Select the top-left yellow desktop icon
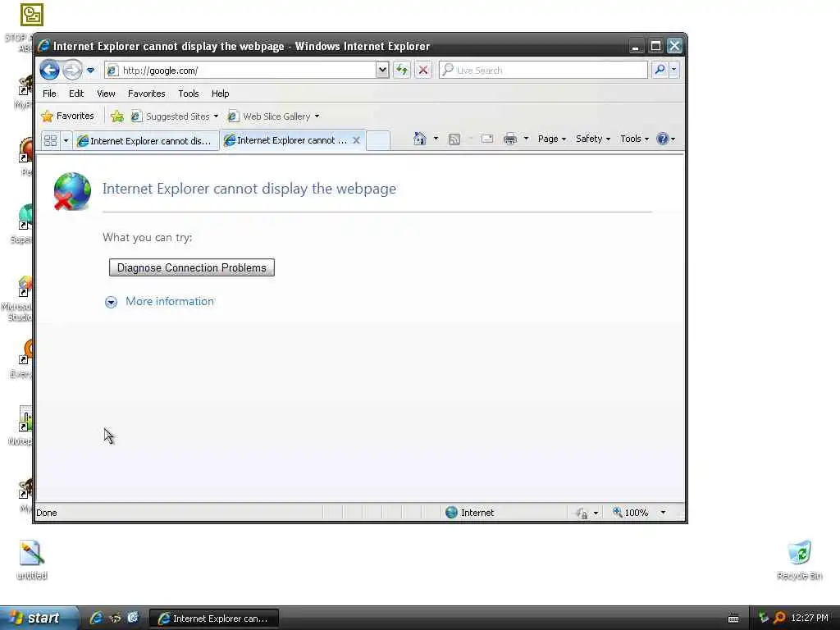Image resolution: width=840 pixels, height=630 pixels. (32, 15)
